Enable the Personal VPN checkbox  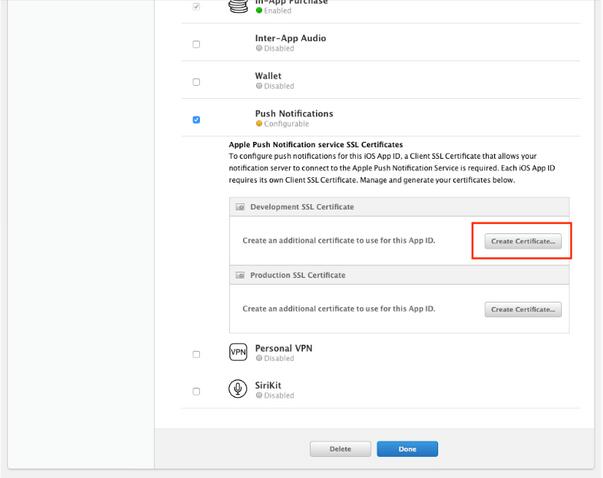196,354
